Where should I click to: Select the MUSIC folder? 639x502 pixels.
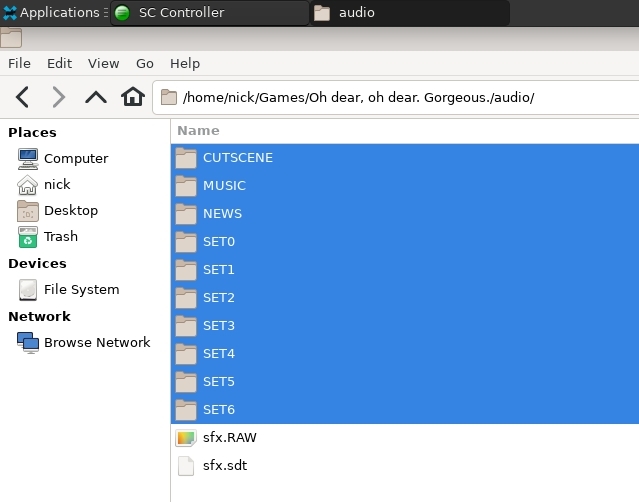pyautogui.click(x=224, y=186)
